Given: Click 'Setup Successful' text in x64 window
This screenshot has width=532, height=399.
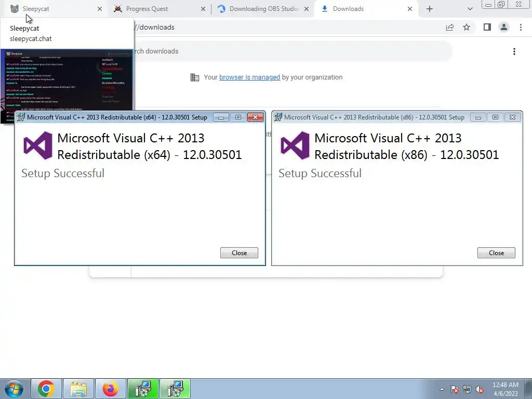Looking at the screenshot, I should 63,174.
